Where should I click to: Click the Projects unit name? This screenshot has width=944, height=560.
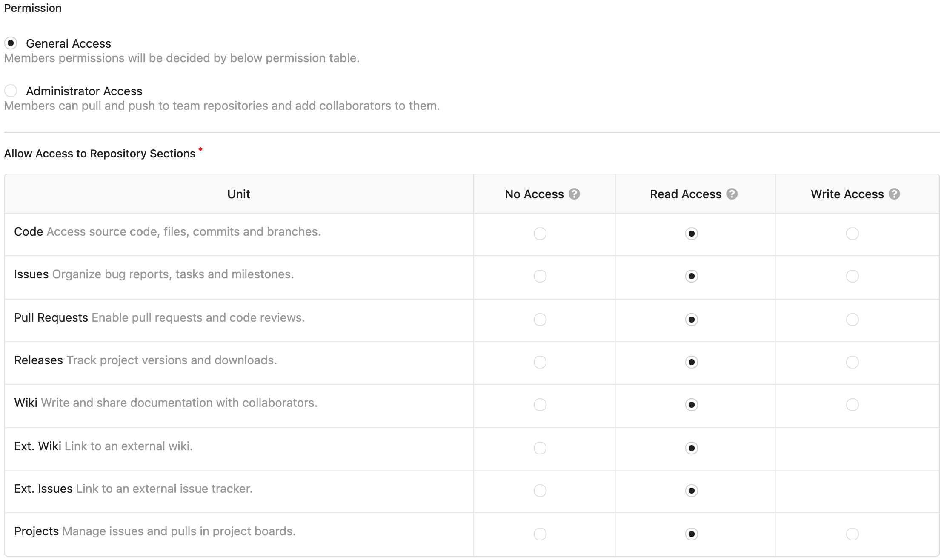point(37,531)
